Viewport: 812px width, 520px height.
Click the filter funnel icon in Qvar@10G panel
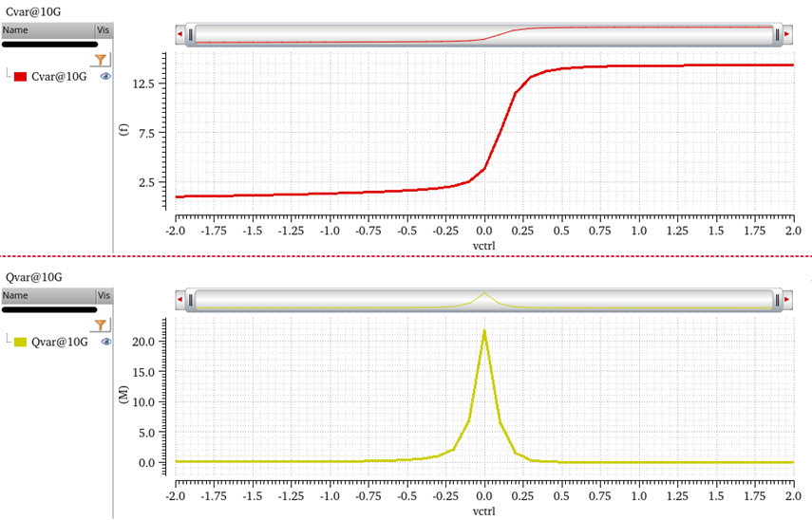coord(102,325)
